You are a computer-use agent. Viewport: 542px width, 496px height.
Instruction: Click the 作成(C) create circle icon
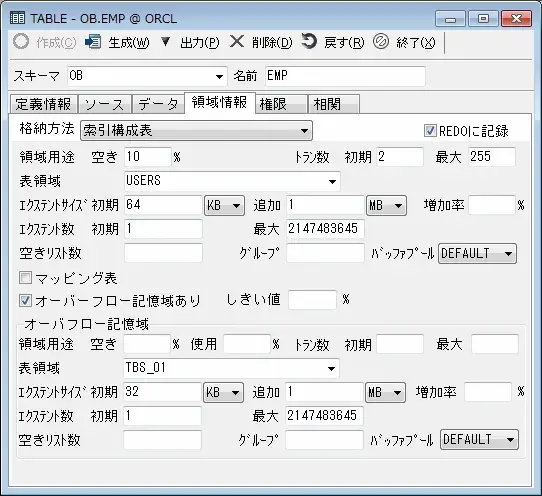point(21,41)
